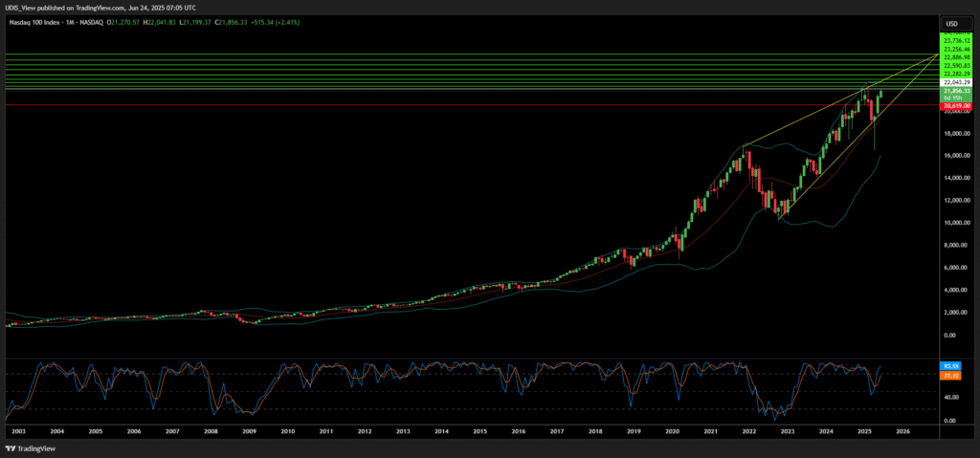This screenshot has width=980, height=458.
Task: Click the 22,886.98 green price label
Action: tap(956, 57)
